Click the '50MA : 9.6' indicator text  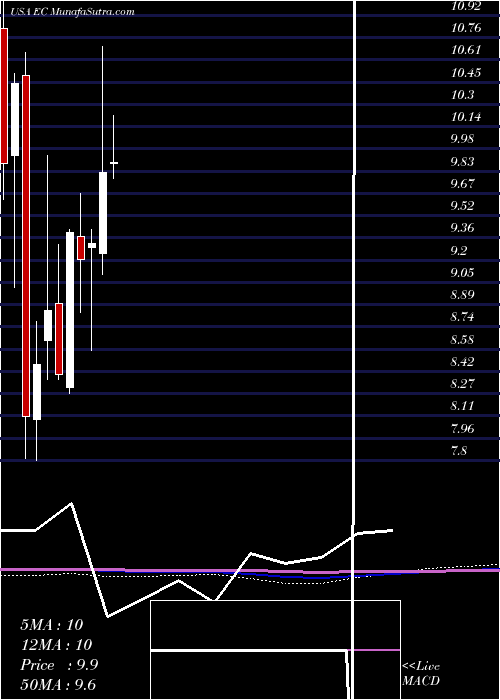(58, 685)
